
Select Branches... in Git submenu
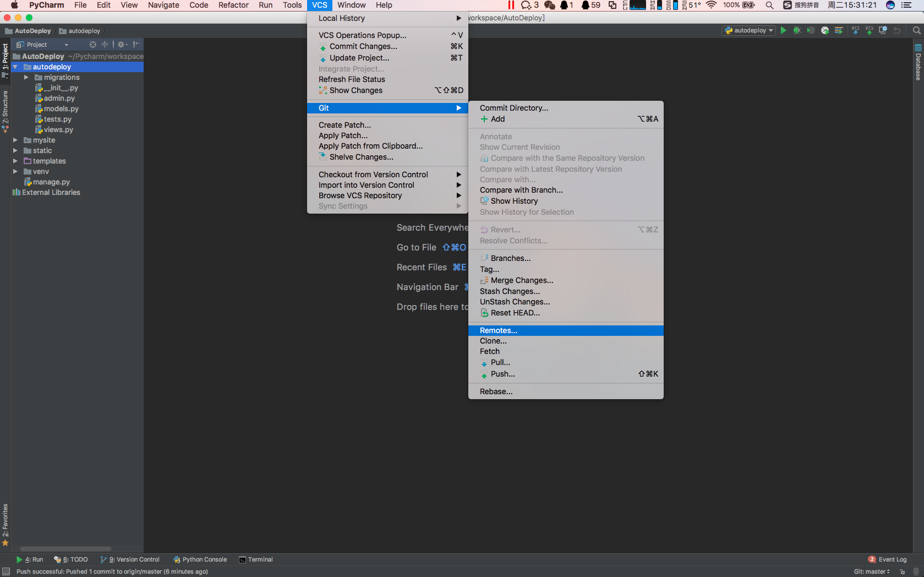pos(566,258)
